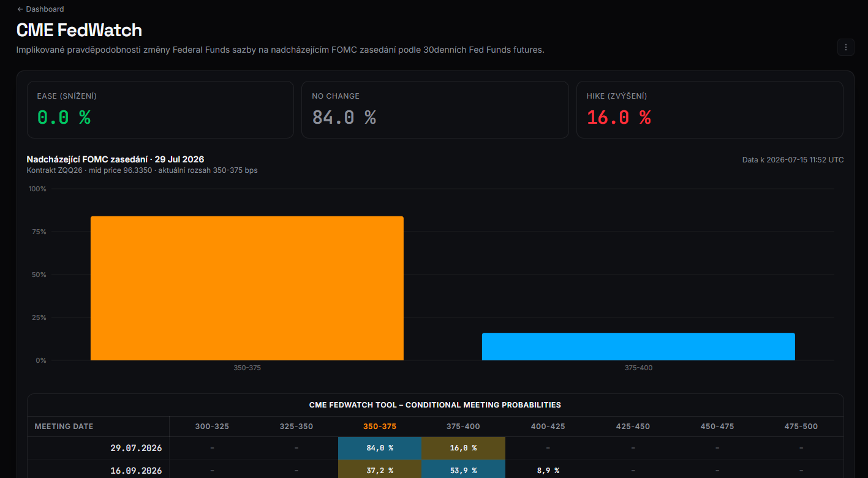
Task: Click the 400-425 column header
Action: click(548, 427)
